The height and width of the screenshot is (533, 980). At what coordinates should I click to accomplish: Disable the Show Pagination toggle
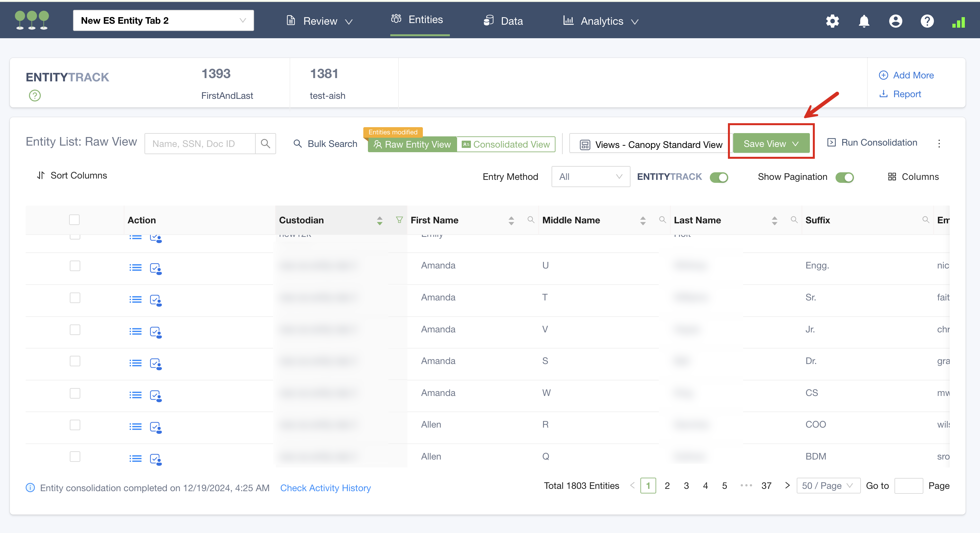pyautogui.click(x=844, y=177)
